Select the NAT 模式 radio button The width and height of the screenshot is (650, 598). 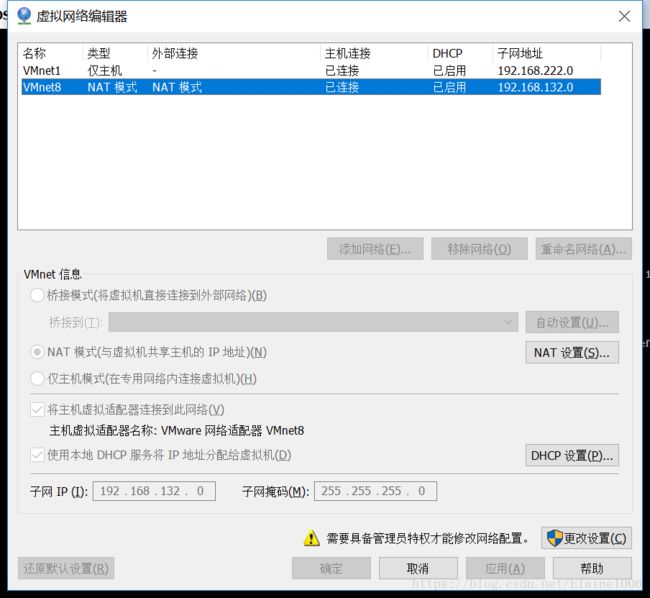pyautogui.click(x=37, y=352)
